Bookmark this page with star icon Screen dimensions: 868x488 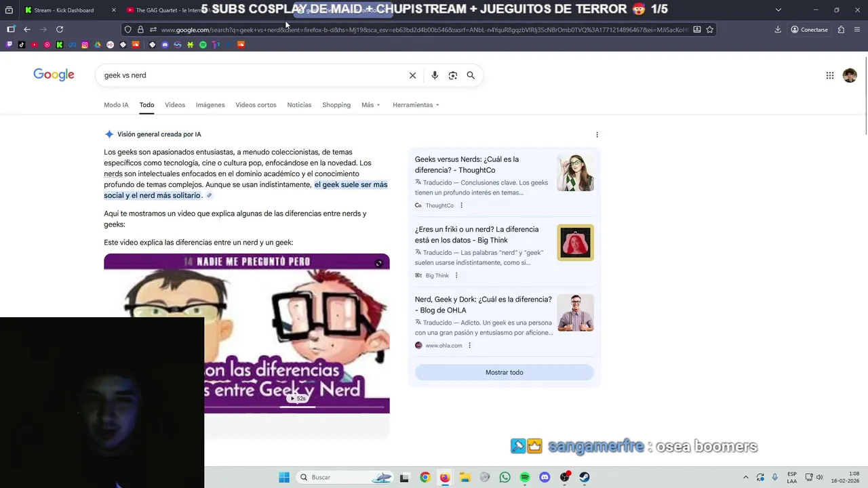709,29
